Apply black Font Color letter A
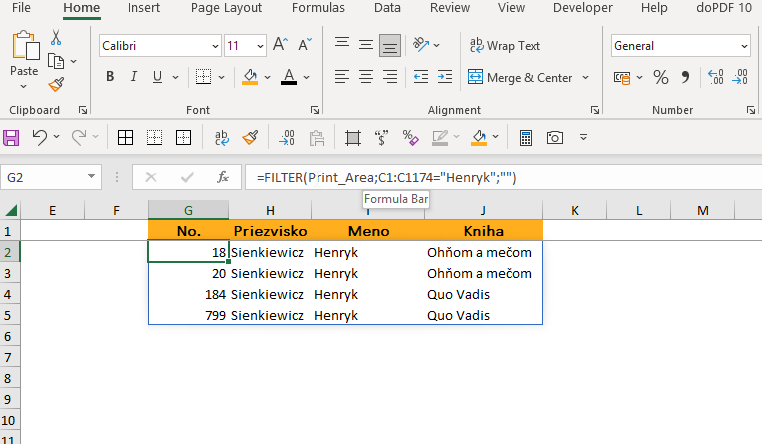 tap(289, 77)
